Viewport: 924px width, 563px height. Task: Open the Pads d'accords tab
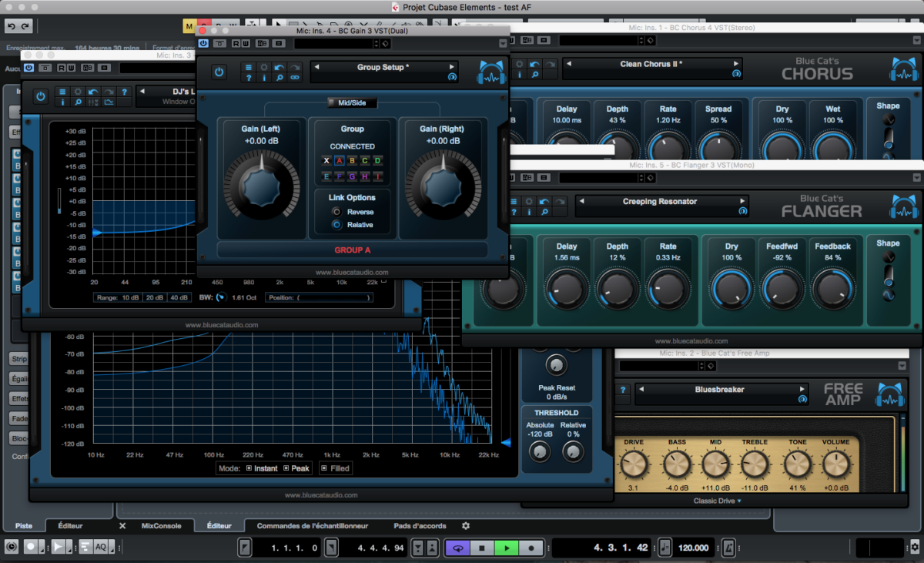420,526
